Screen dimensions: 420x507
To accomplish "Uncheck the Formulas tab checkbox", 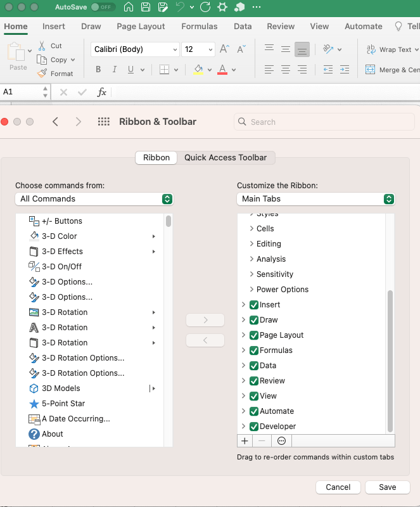I will 254,350.
